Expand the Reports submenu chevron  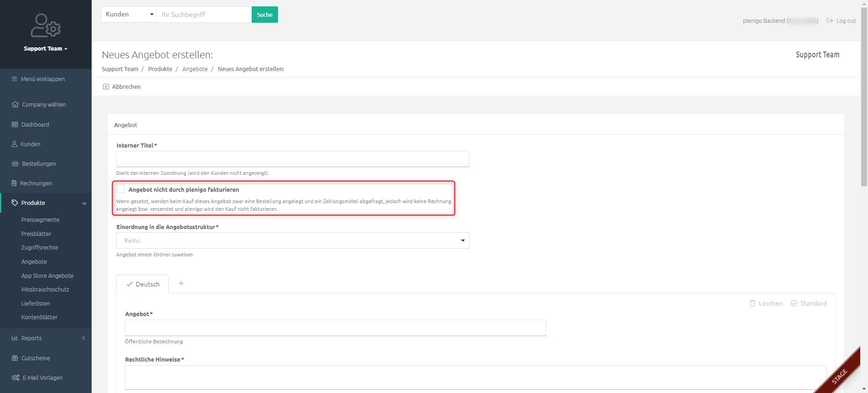(x=83, y=338)
